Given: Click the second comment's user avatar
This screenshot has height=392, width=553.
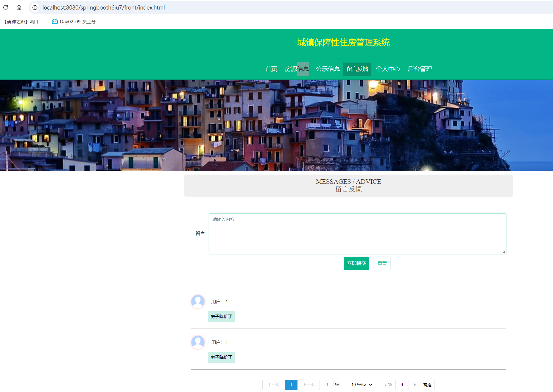Looking at the screenshot, I should [198, 342].
